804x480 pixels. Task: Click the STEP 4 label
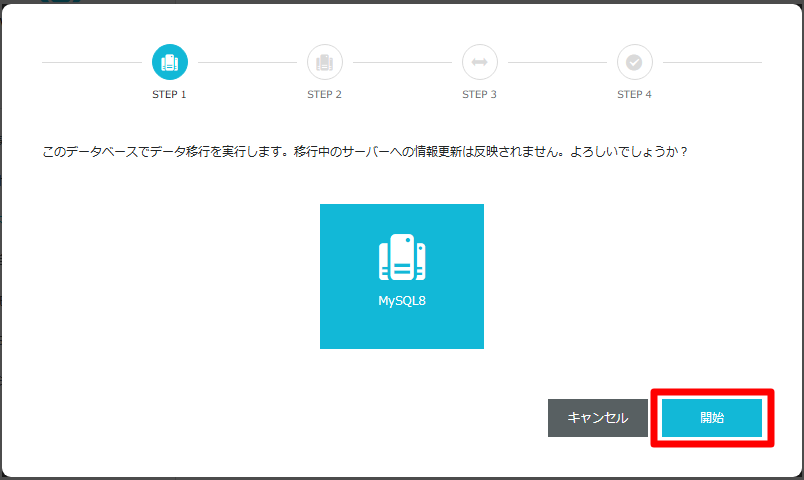634,94
